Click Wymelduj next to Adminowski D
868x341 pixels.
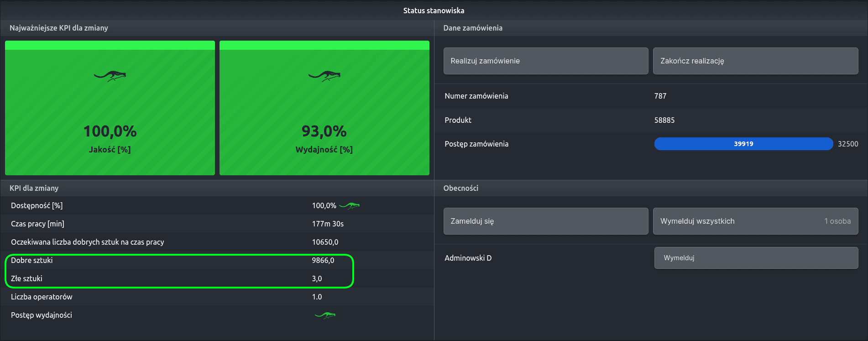(756, 258)
